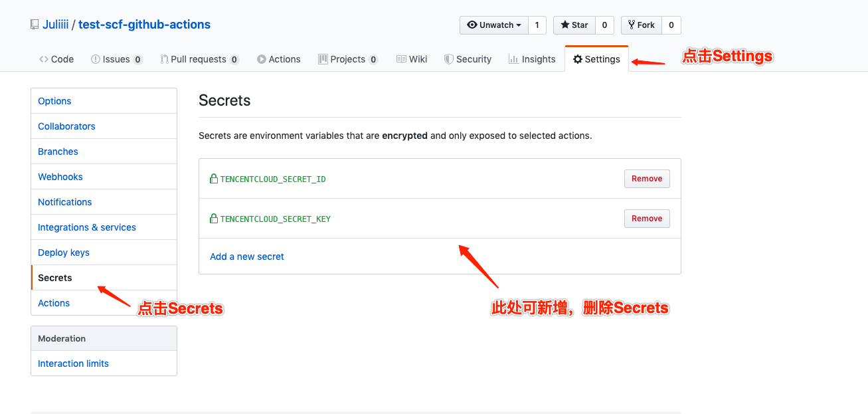Open Options in the settings sidebar

click(x=104, y=101)
